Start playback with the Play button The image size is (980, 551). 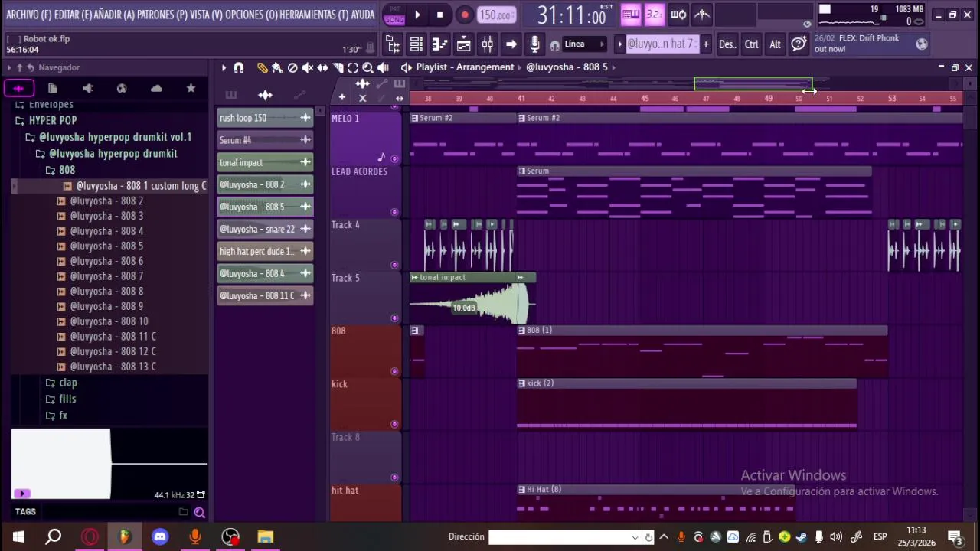(x=417, y=15)
